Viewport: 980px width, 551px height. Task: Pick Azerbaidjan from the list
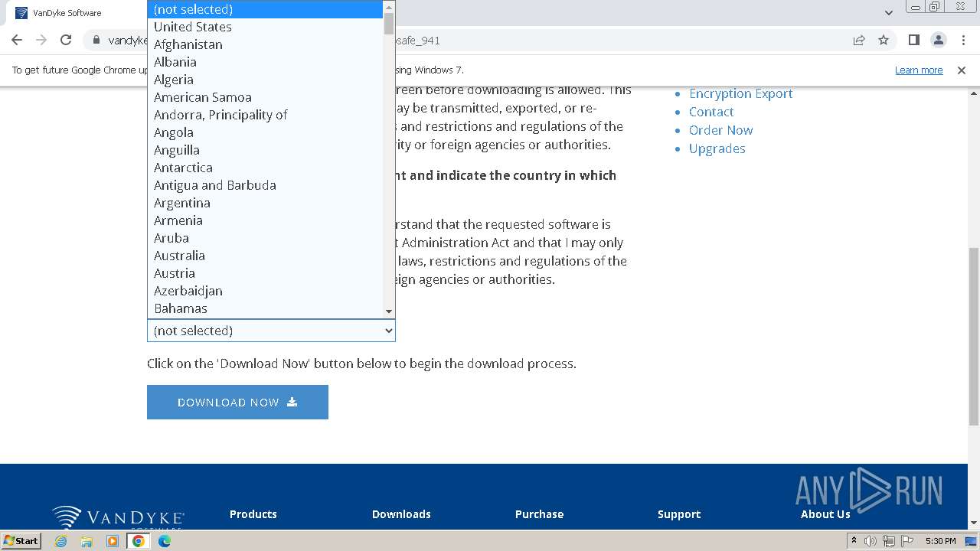(x=265, y=291)
